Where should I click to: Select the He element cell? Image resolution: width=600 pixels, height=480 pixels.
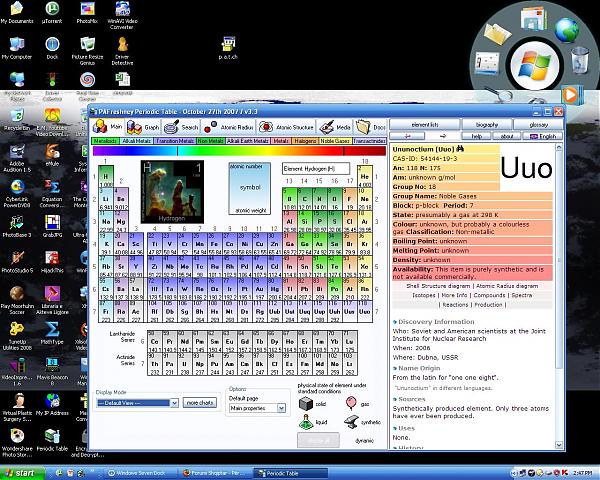pos(365,176)
